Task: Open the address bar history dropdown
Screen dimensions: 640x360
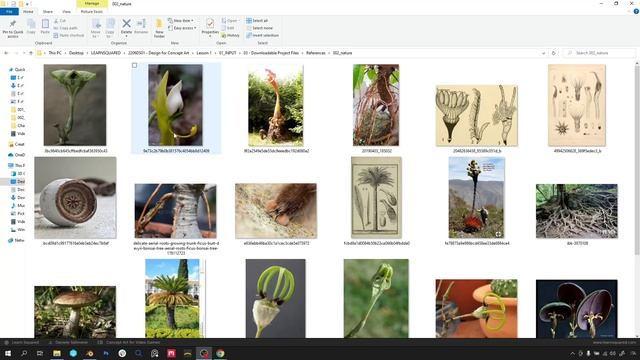Action: coord(543,53)
